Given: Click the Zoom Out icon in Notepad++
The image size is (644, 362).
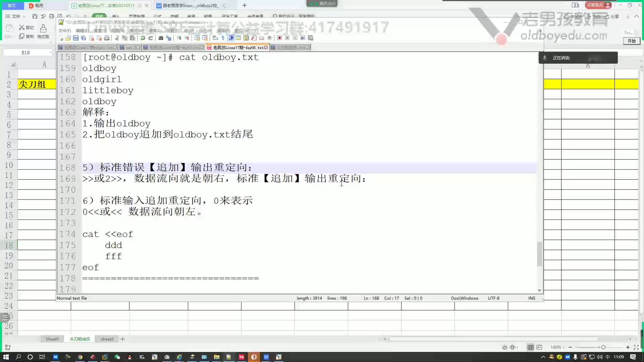Looking at the screenshot, I should (187, 38).
